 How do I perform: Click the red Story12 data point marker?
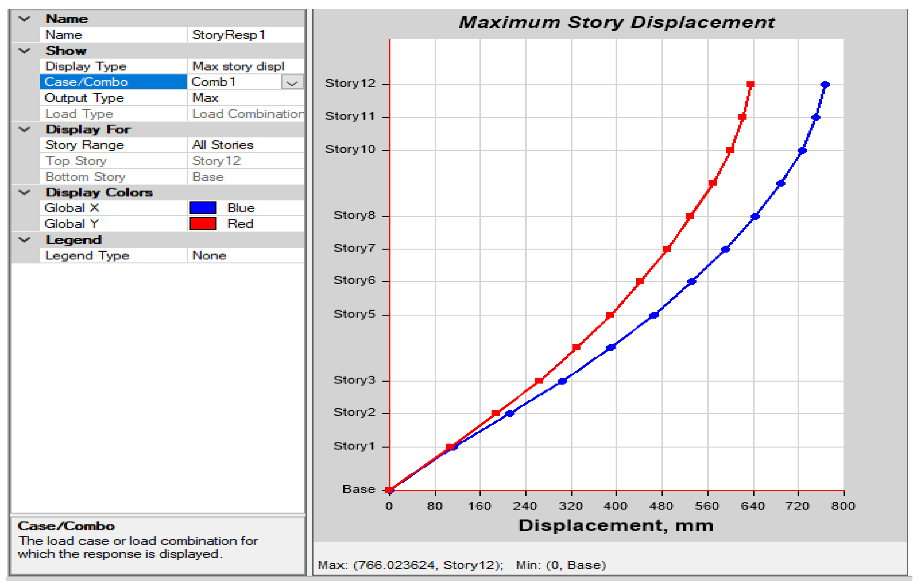[750, 84]
